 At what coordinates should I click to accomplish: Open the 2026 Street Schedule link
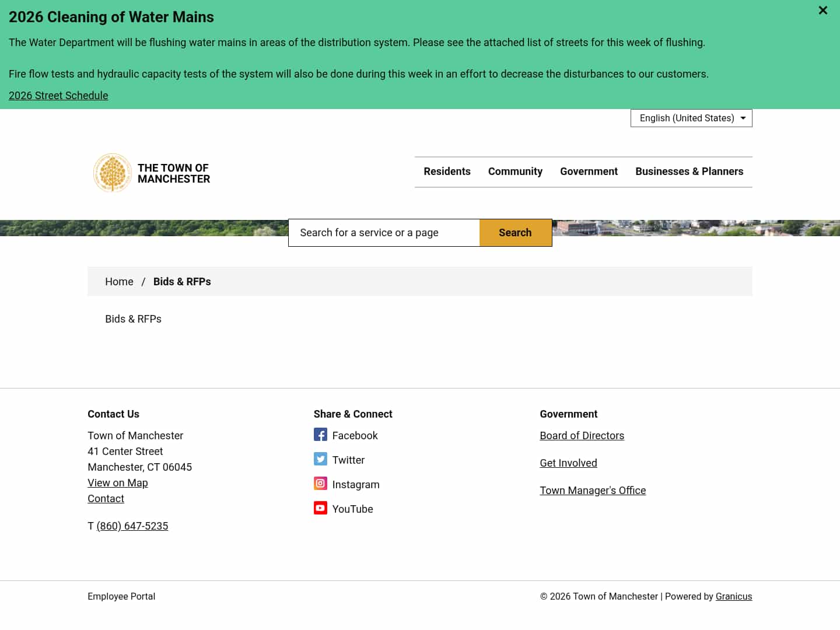[58, 96]
